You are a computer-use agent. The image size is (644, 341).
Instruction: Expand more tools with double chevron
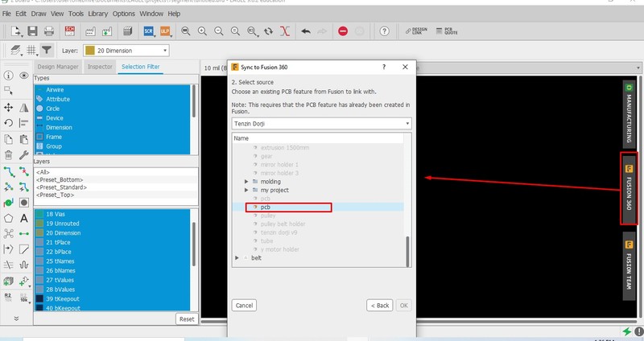(x=16, y=318)
